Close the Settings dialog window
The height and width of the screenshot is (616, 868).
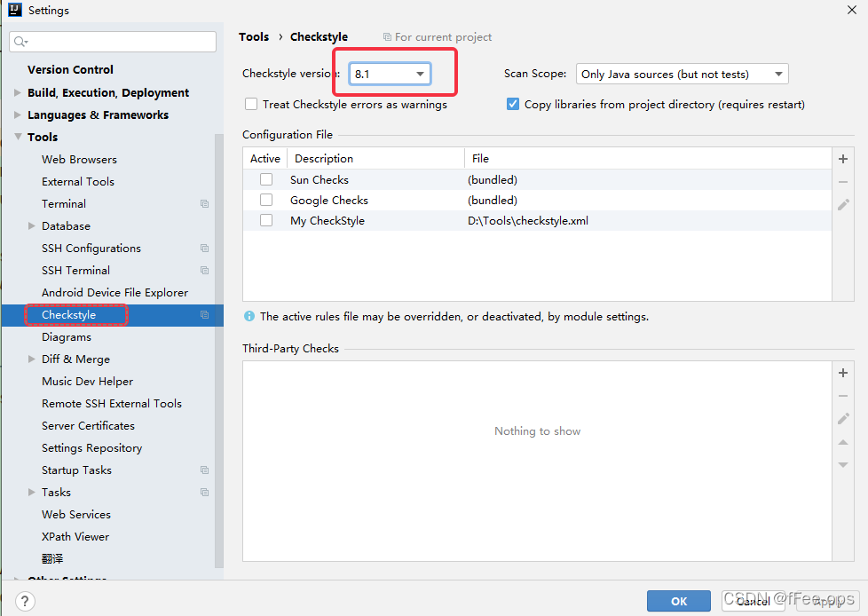[x=852, y=10]
